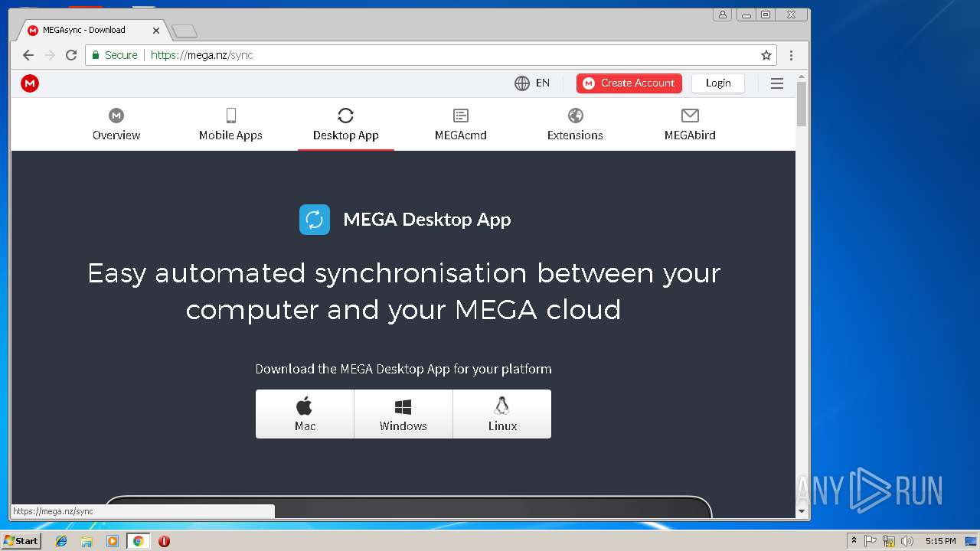This screenshot has width=980, height=551.
Task: Download the Linux version
Action: point(502,414)
